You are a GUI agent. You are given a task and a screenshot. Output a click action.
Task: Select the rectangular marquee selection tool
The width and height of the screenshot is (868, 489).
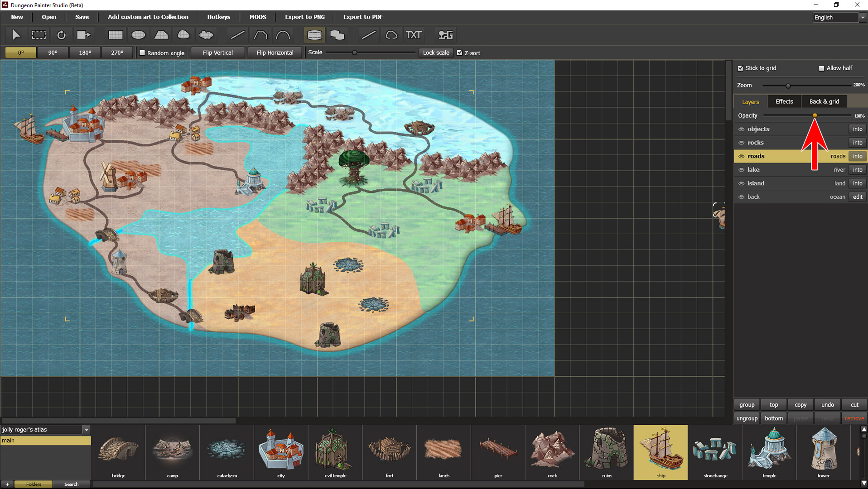(x=39, y=35)
